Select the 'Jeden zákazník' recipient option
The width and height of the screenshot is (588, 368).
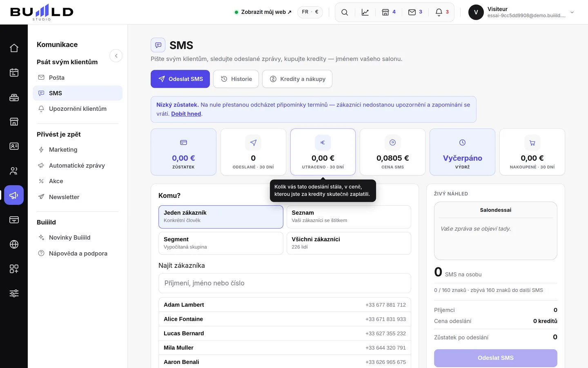221,217
